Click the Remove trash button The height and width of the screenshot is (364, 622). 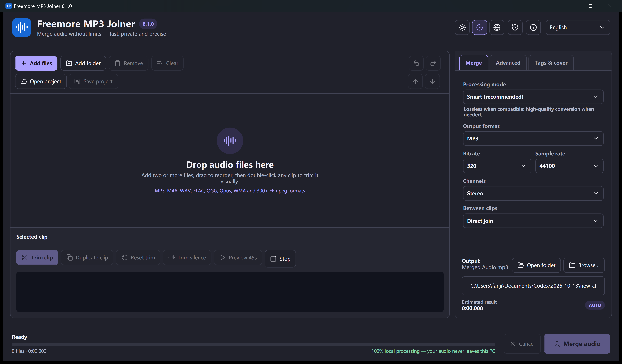point(129,63)
